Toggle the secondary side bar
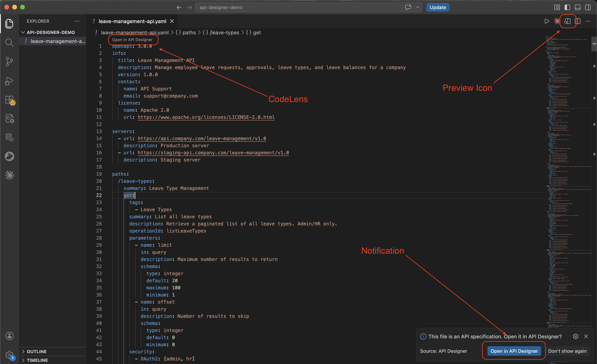This screenshot has width=597, height=364. point(588,8)
